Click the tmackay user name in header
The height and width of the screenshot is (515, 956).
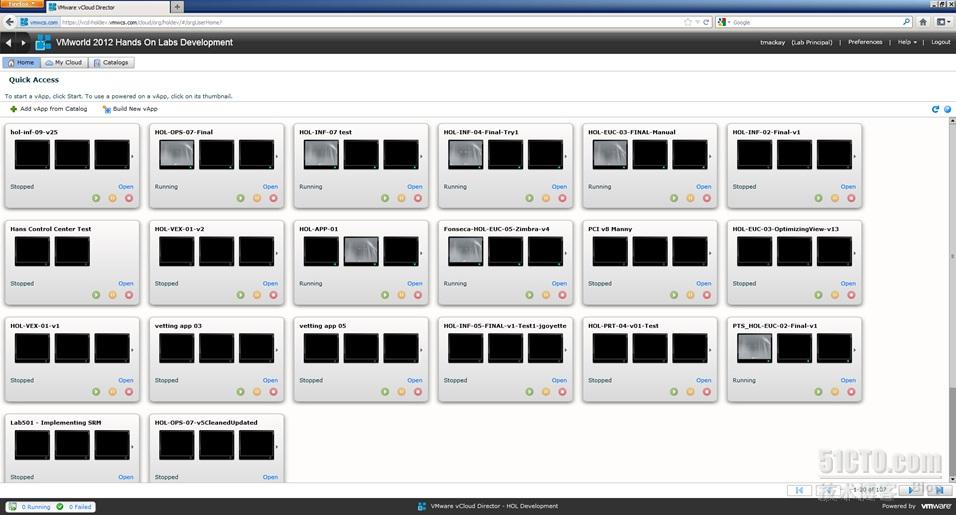772,42
